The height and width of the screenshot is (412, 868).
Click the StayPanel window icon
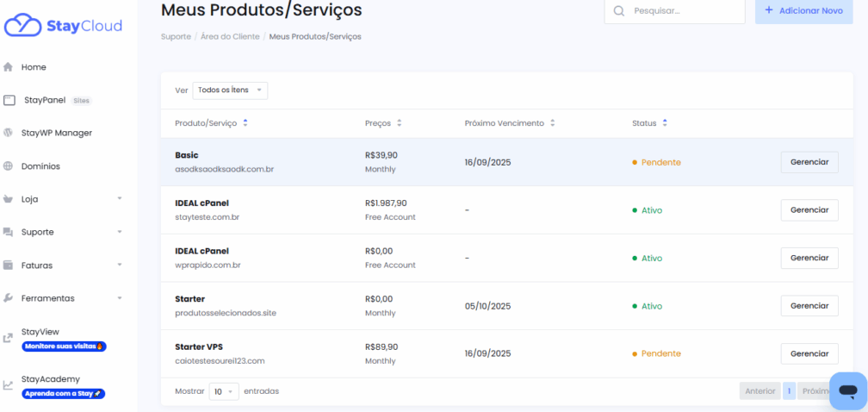9,100
